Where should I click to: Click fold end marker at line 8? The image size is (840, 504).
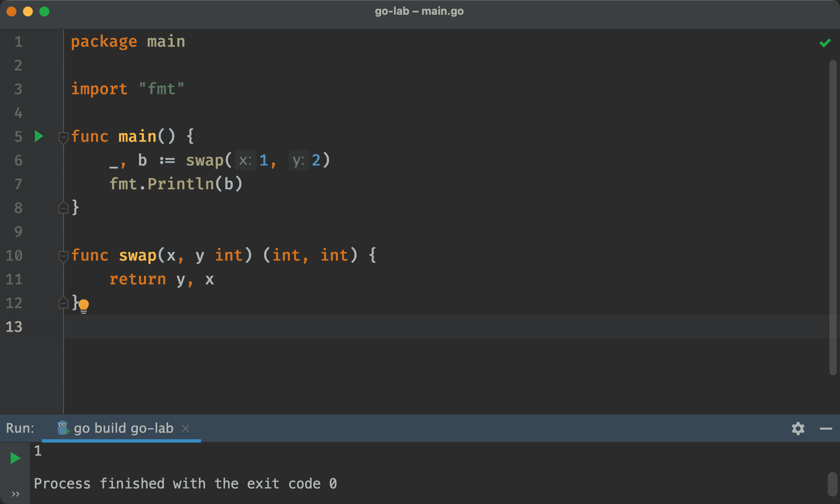pos(63,207)
